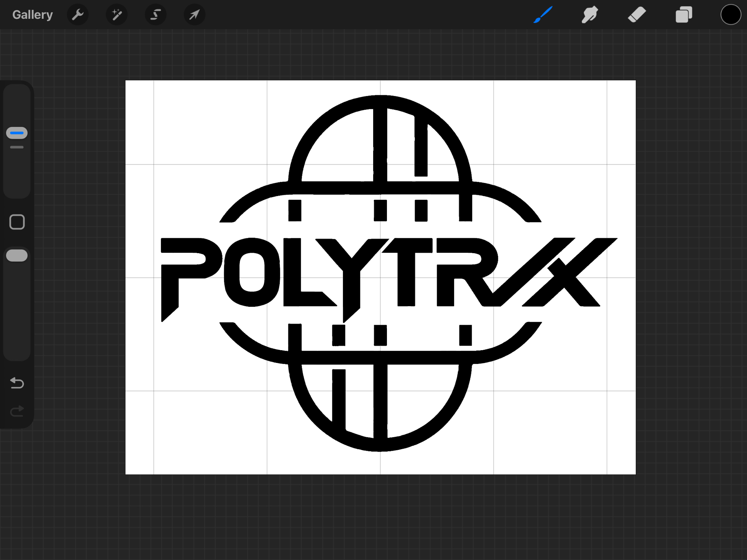Open the Layers panel
The image size is (747, 560).
click(x=684, y=15)
